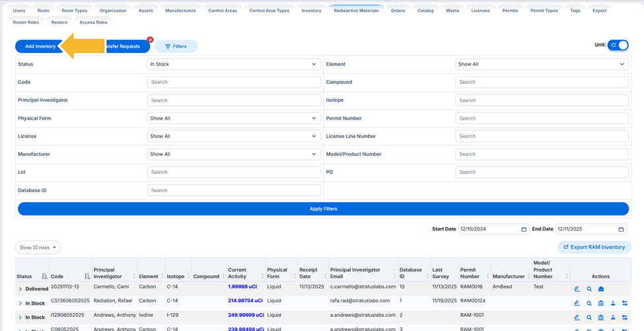Click the Principal Investigator search field
The width and height of the screenshot is (644, 331).
tap(234, 100)
